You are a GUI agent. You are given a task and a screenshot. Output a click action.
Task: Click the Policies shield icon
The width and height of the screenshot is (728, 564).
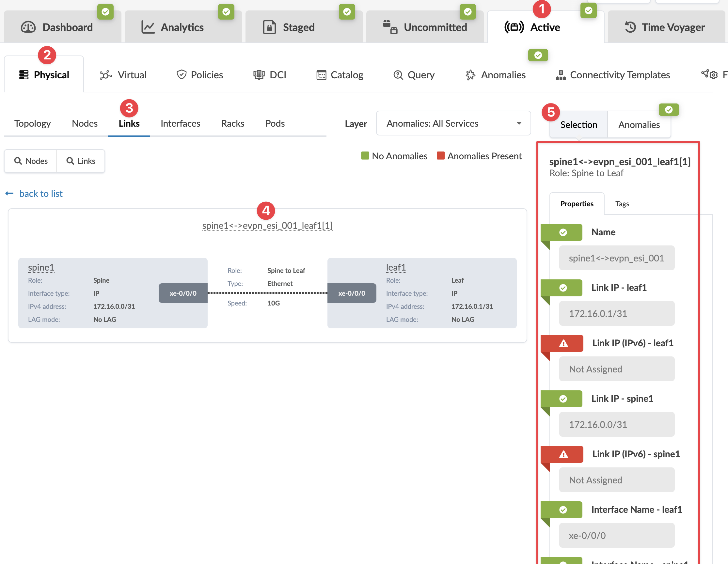tap(181, 75)
